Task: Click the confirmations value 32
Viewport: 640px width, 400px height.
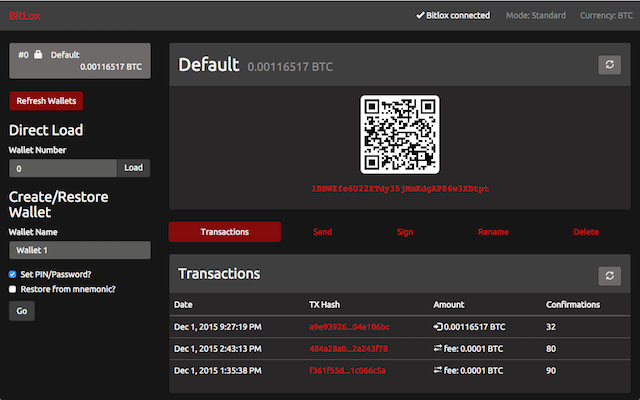Action: tap(551, 327)
